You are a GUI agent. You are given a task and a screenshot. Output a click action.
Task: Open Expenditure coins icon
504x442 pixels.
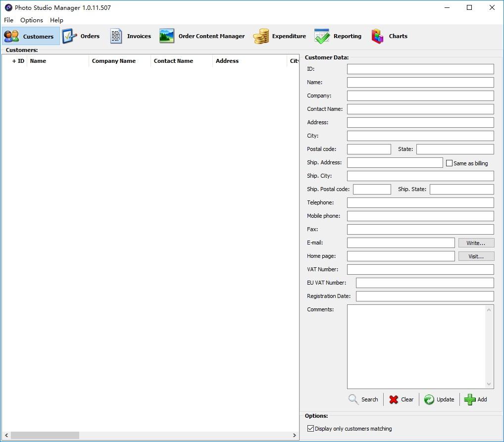click(261, 36)
